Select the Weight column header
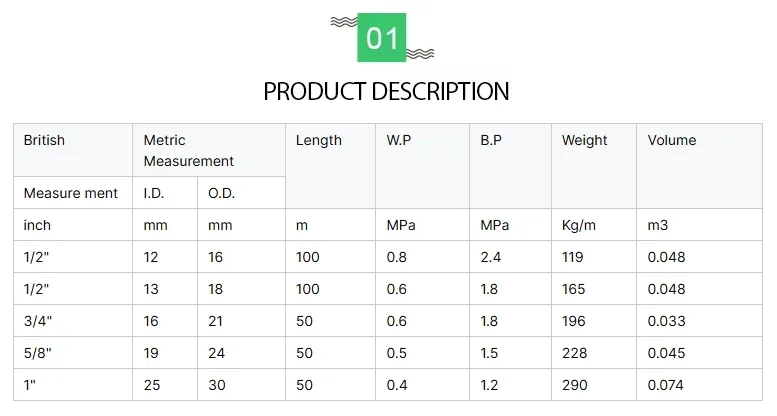Image resolution: width=777 pixels, height=416 pixels. click(584, 140)
